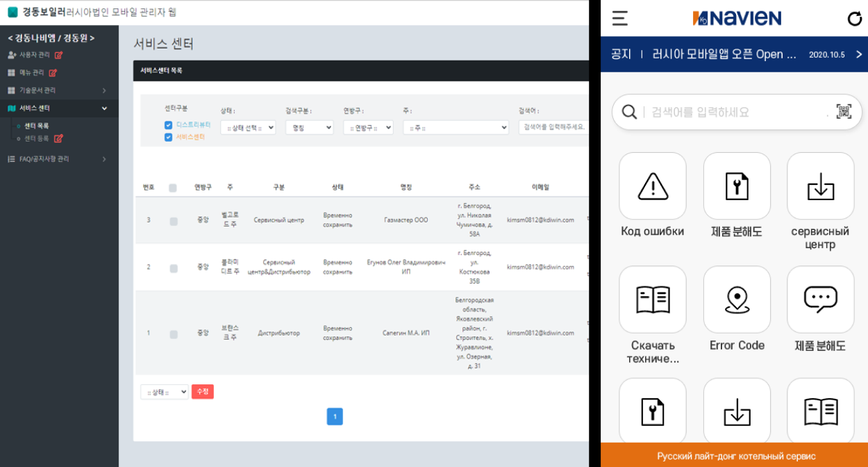
Task: Check the box for Газмастер ООО row
Action: click(x=174, y=221)
